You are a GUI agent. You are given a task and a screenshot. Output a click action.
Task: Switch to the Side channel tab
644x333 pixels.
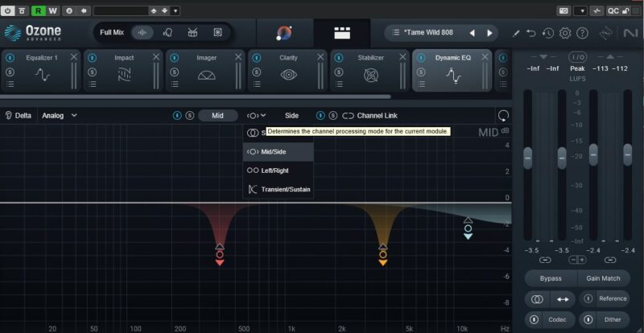[291, 116]
